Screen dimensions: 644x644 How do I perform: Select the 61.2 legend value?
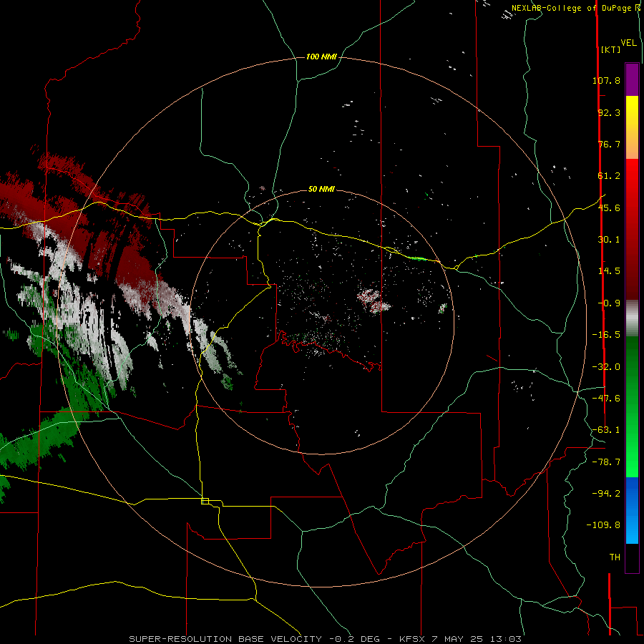[x=609, y=176]
